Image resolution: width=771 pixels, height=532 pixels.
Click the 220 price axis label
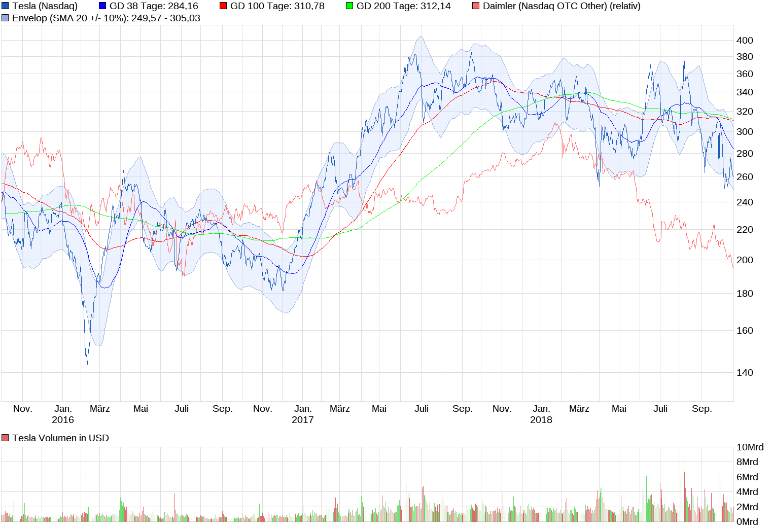click(745, 230)
